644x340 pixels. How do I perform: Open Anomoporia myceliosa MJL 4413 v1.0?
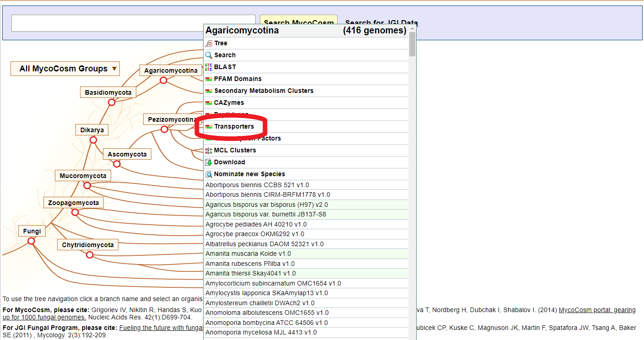(306, 332)
